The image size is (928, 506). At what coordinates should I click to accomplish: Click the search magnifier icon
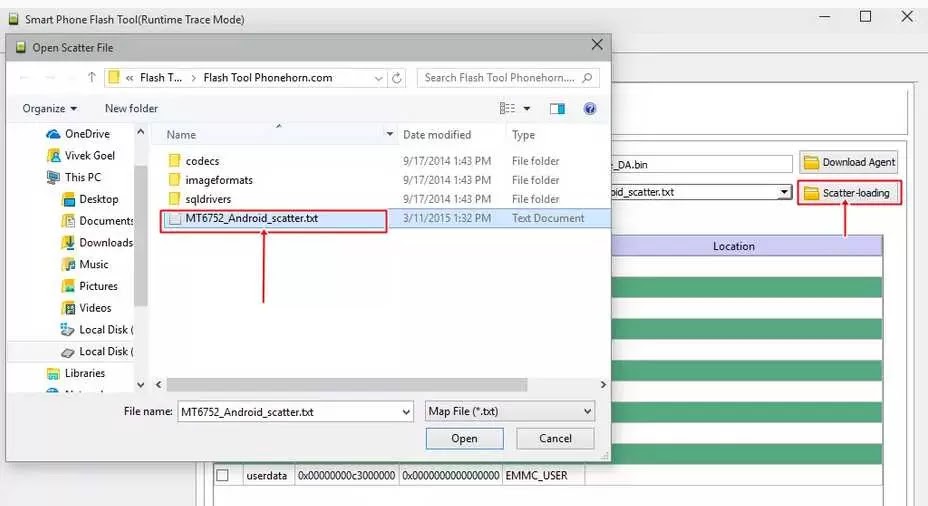587,78
